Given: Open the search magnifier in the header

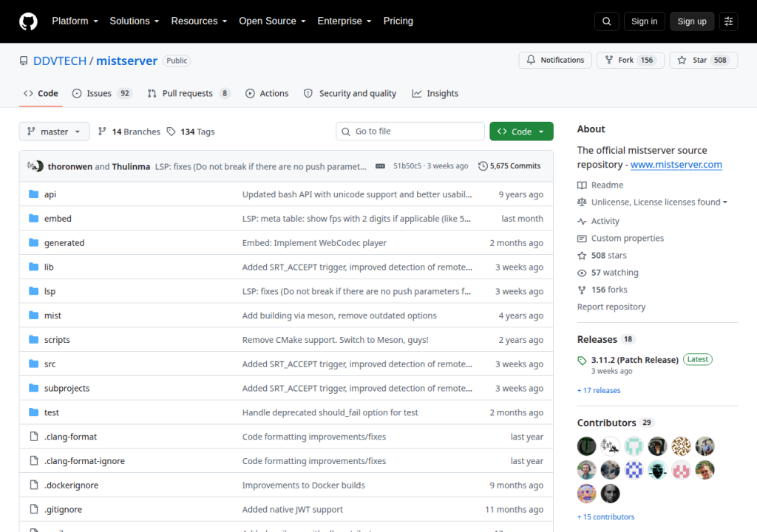Looking at the screenshot, I should point(606,21).
